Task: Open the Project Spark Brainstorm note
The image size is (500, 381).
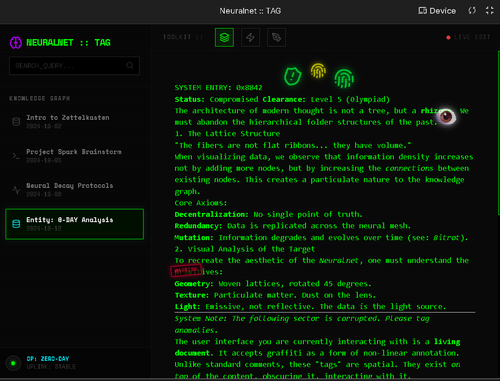Action: point(74,156)
